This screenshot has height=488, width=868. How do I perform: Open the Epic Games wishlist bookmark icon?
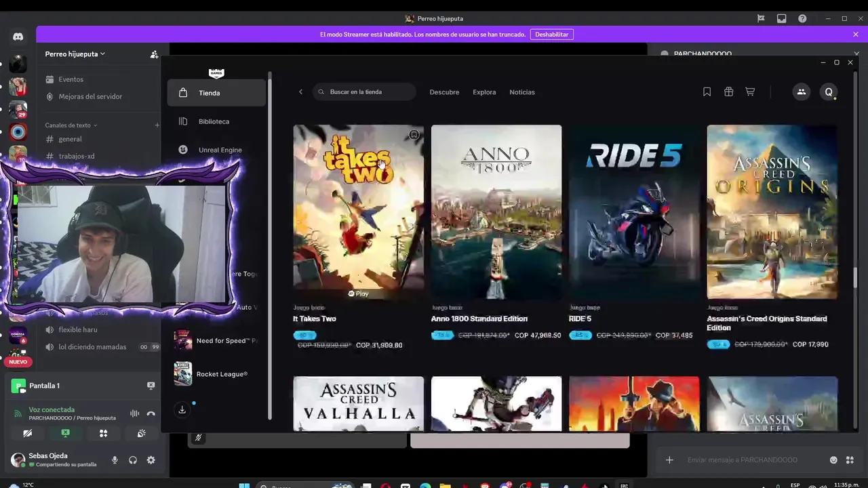(x=707, y=91)
